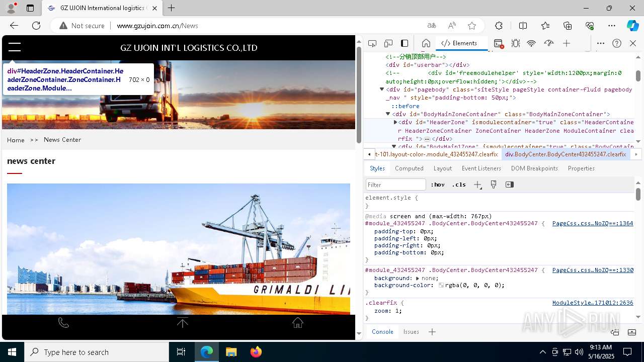Viewport: 644px width, 362px height.
Task: Toggle element state with :hov
Action: [x=437, y=185]
